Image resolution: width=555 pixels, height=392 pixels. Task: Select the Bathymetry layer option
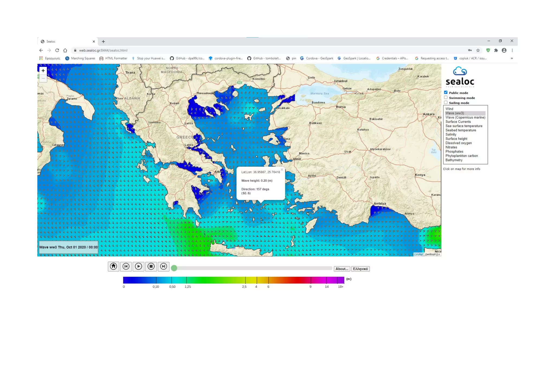(x=454, y=160)
